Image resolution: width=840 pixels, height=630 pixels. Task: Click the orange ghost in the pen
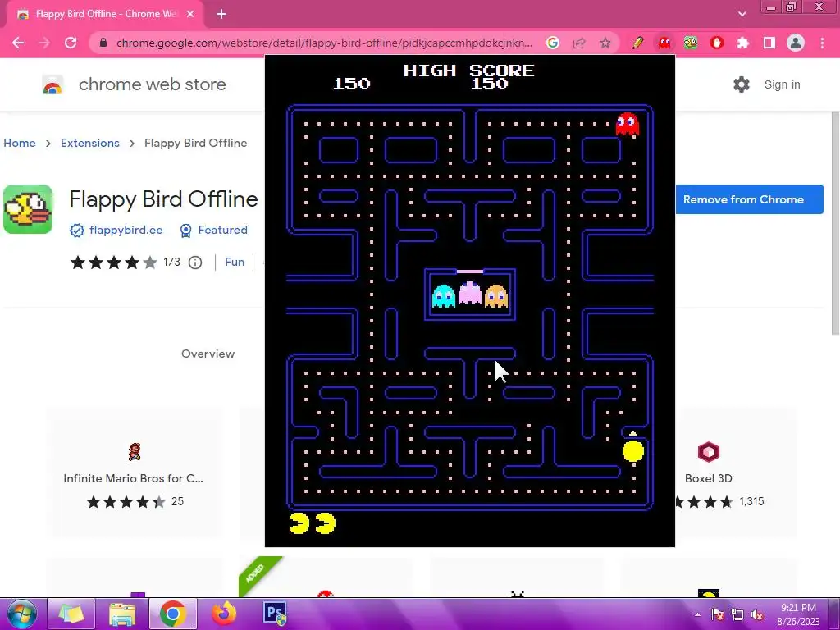(x=496, y=296)
